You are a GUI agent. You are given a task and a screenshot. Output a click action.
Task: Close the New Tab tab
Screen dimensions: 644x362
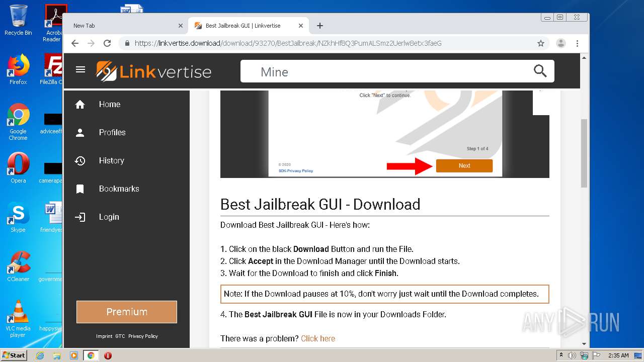181,26
